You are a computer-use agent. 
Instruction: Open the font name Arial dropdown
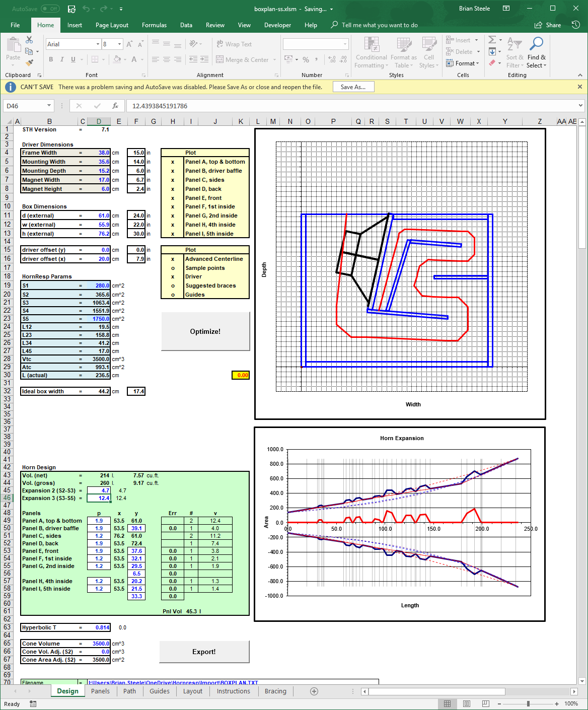tap(98, 44)
